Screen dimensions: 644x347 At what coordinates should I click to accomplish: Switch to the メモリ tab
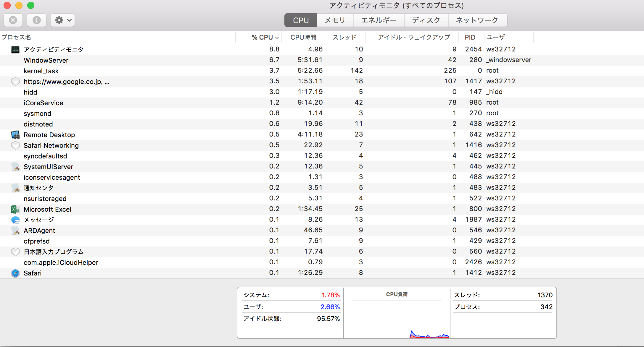coord(335,20)
